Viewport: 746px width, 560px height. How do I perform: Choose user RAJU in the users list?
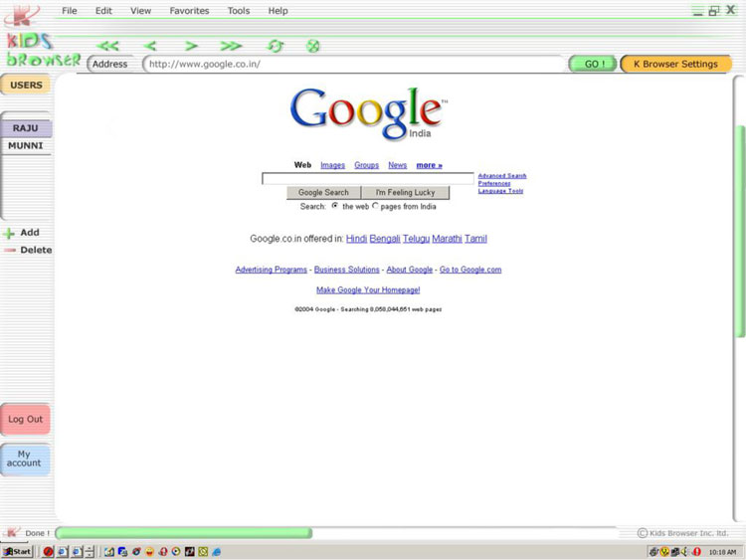[x=26, y=128]
